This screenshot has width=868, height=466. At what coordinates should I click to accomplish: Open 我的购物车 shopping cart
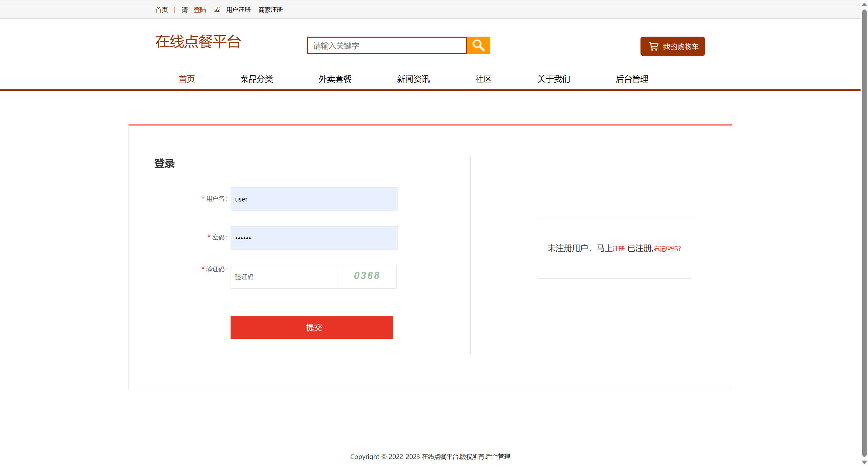coord(672,46)
